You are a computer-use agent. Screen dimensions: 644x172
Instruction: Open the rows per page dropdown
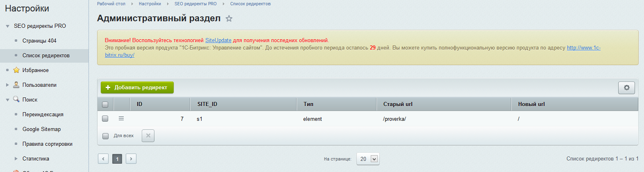368,159
